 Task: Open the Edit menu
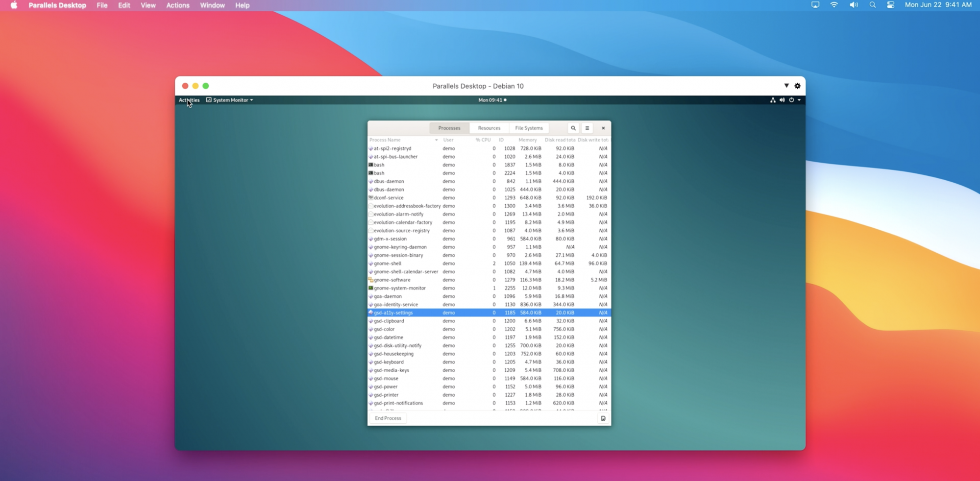(124, 5)
